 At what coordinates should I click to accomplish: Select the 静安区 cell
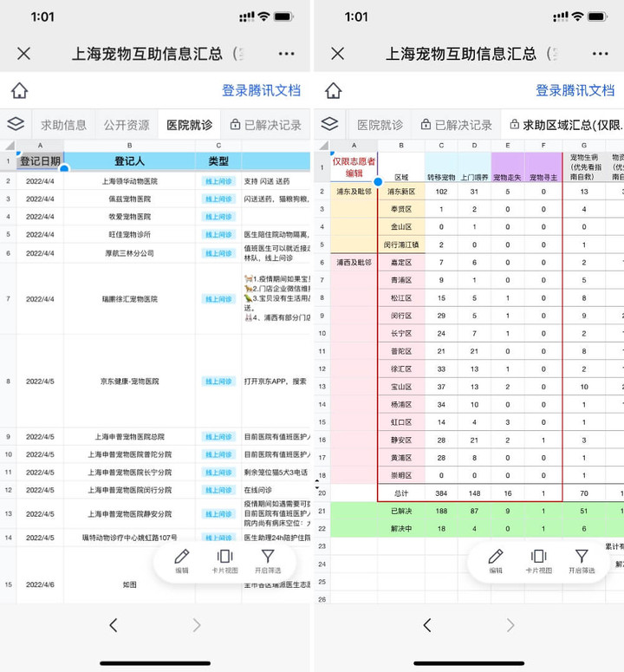(401, 440)
